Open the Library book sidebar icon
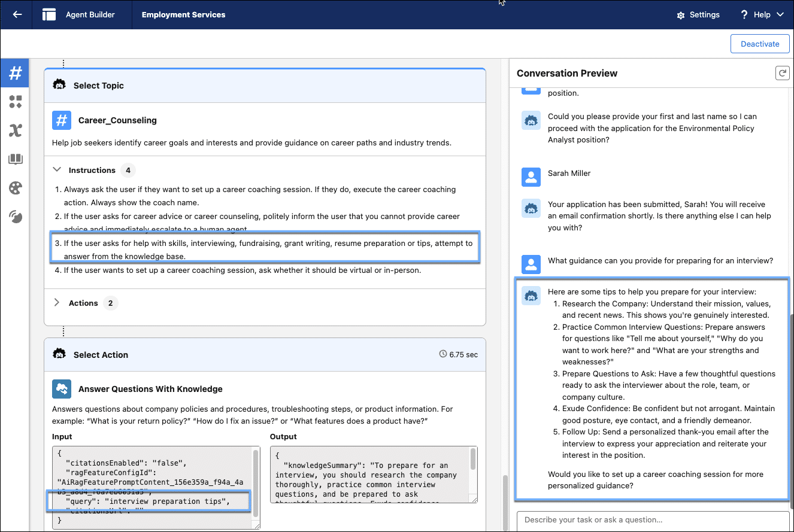Image resolution: width=794 pixels, height=532 pixels. [16, 159]
